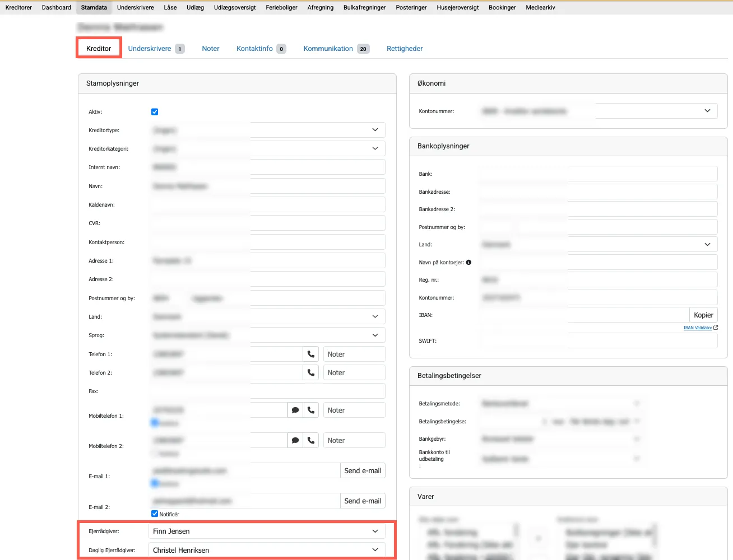Open the IBAN Validator external link
The height and width of the screenshot is (560, 733).
pos(698,328)
